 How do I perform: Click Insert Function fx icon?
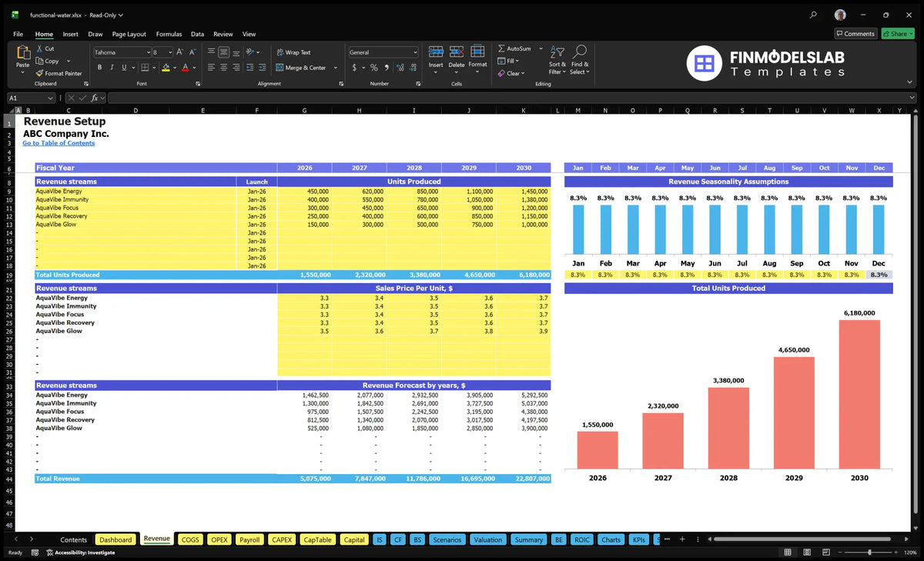point(94,98)
